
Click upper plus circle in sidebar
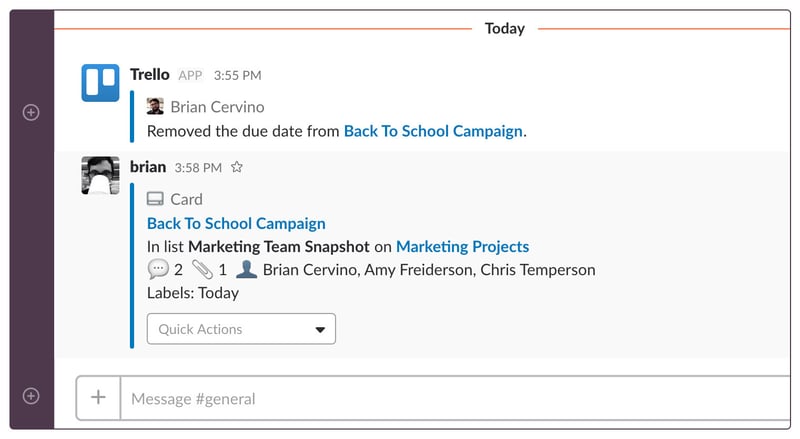coord(31,112)
